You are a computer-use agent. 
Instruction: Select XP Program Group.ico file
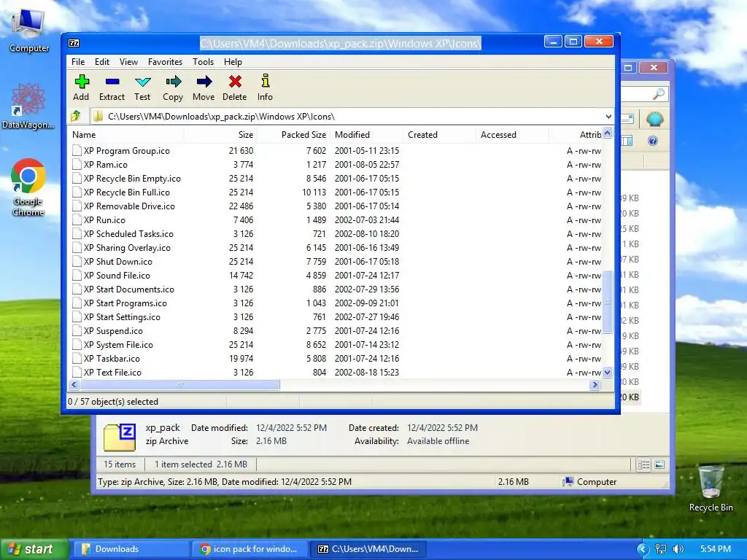tap(127, 151)
